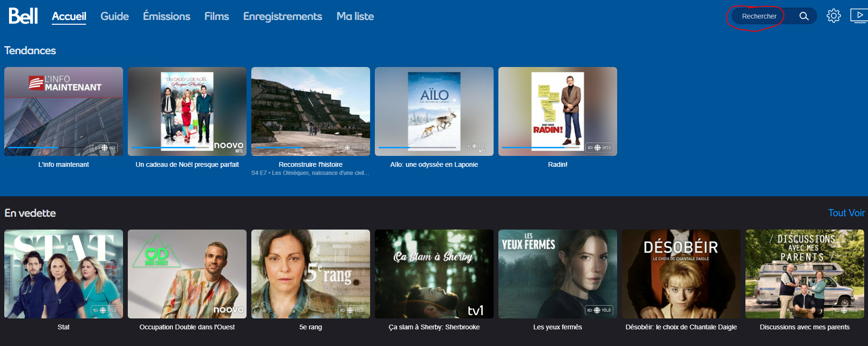Click the Les yeux fermés title

[x=558, y=327]
